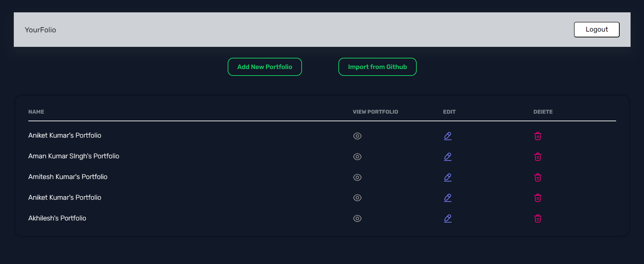Edit Akhilesh's Portfolio pencil icon
Screen dimensions: 644x264
pyautogui.click(x=448, y=218)
